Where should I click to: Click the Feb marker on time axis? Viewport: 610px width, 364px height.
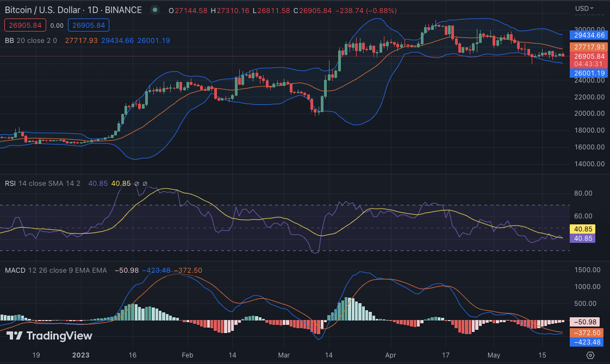pyautogui.click(x=186, y=355)
